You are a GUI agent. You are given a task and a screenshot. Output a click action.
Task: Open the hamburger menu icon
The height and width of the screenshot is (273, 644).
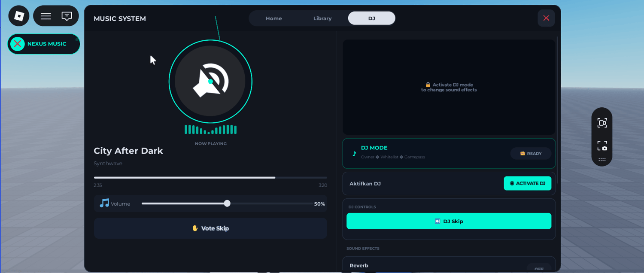click(46, 16)
